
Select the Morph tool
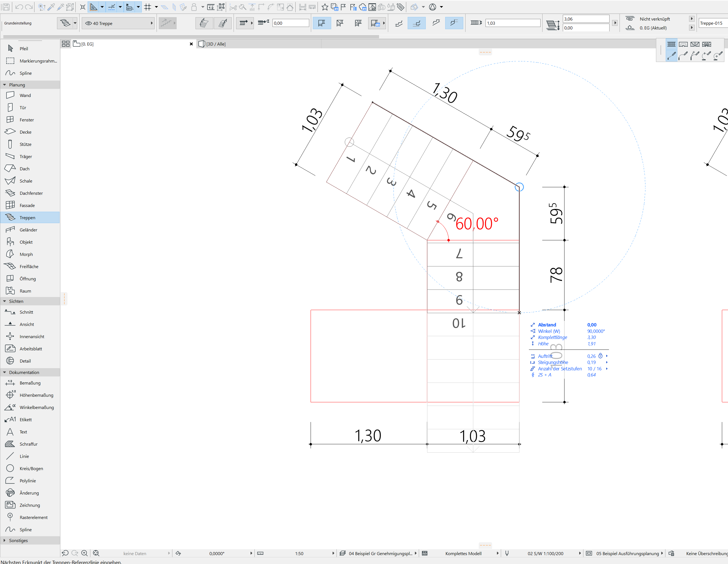coord(26,254)
